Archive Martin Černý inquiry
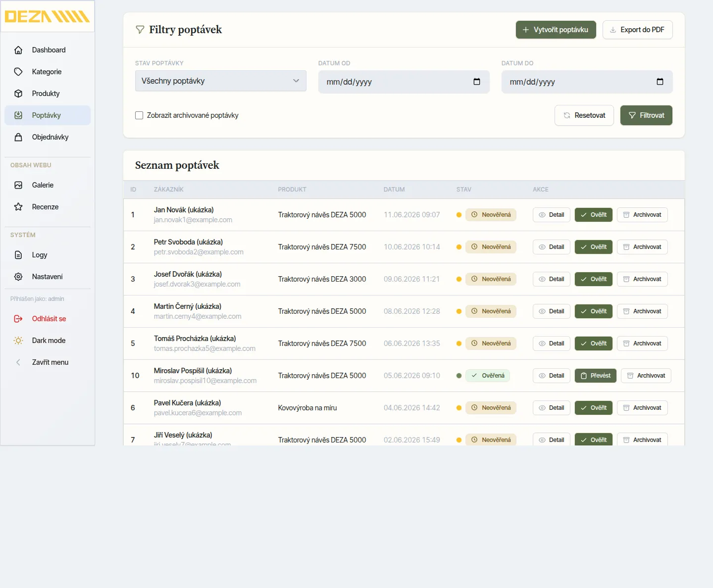Image resolution: width=713 pixels, height=588 pixels. tap(642, 311)
